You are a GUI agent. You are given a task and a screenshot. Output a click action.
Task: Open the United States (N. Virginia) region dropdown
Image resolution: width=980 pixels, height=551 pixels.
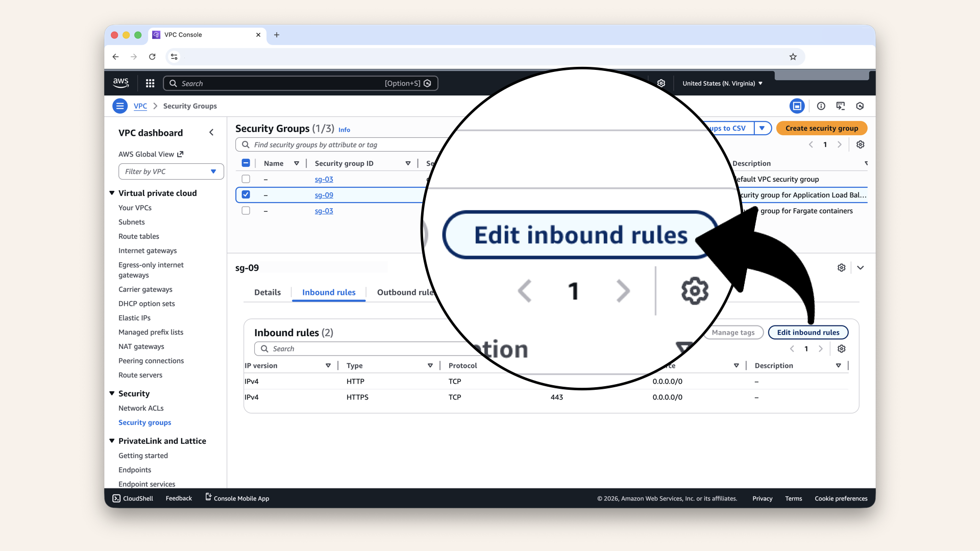click(722, 83)
